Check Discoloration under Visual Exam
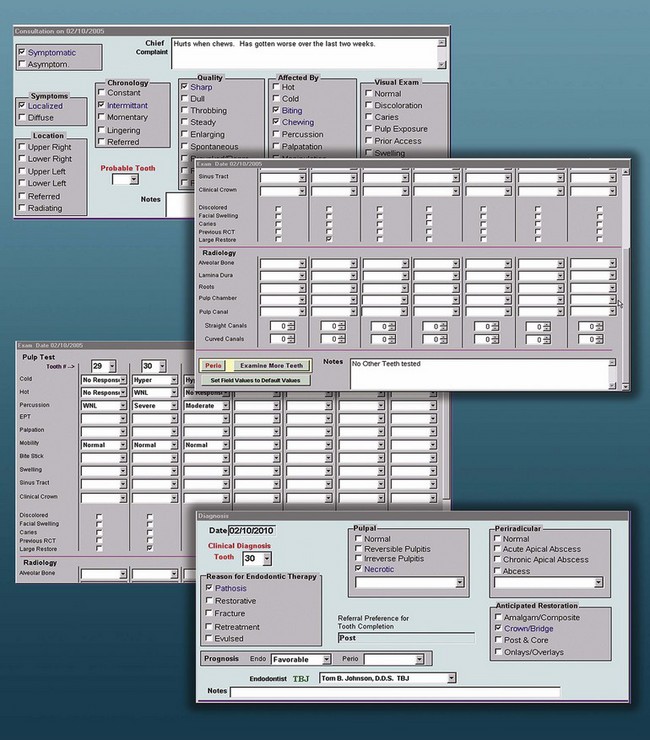The image size is (650, 740). tap(369, 105)
